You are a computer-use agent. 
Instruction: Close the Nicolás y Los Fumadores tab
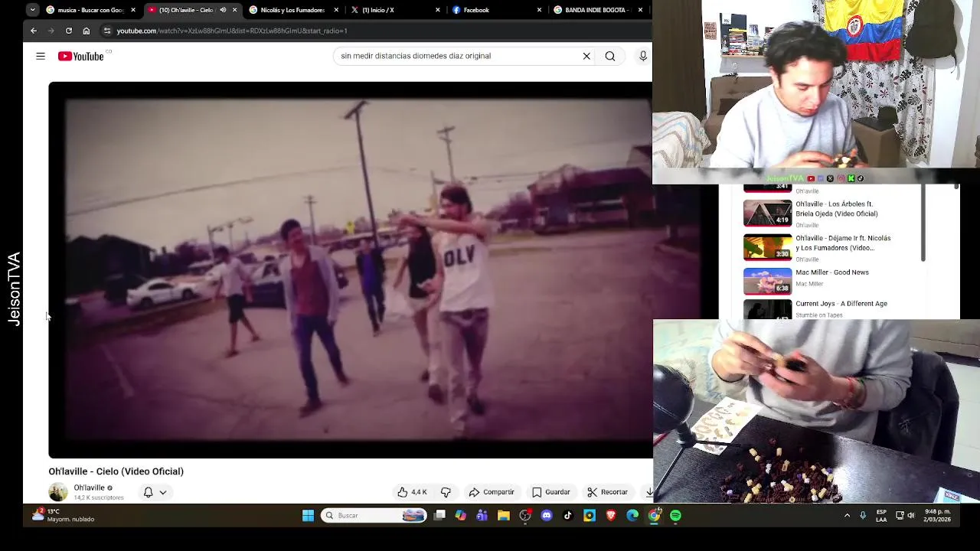point(336,10)
